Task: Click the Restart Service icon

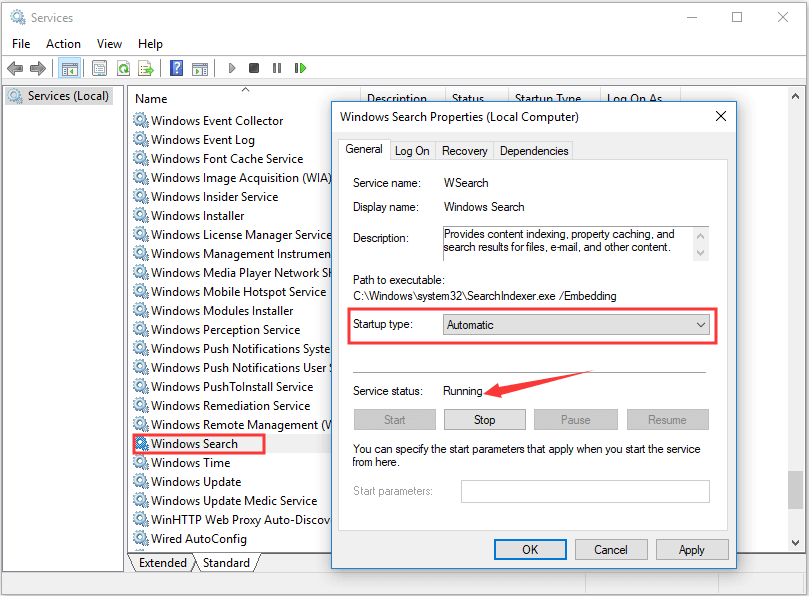Action: click(x=301, y=68)
